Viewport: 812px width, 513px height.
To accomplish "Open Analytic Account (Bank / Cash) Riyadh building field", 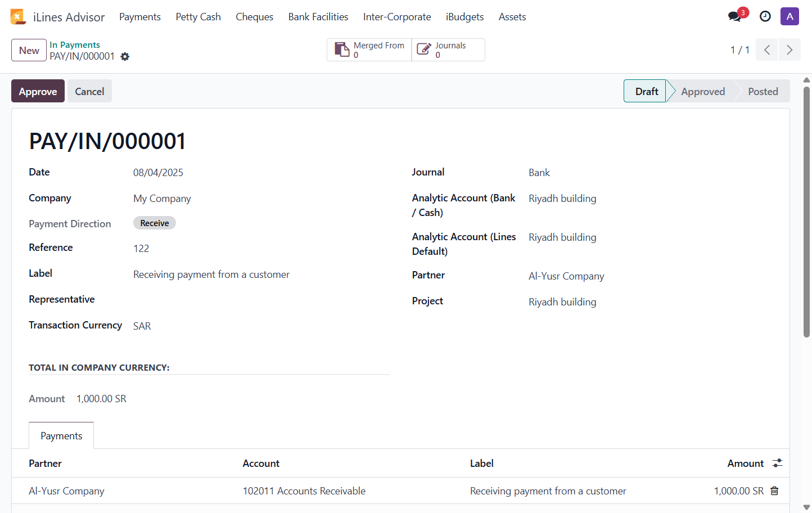I will pos(562,199).
